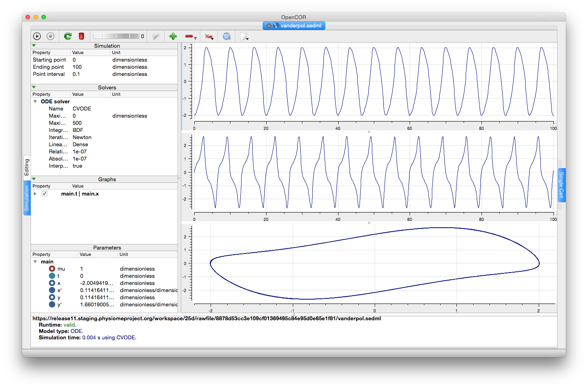This screenshot has height=389, width=588.
Task: Select the Ending point value 100
Action: point(77,67)
